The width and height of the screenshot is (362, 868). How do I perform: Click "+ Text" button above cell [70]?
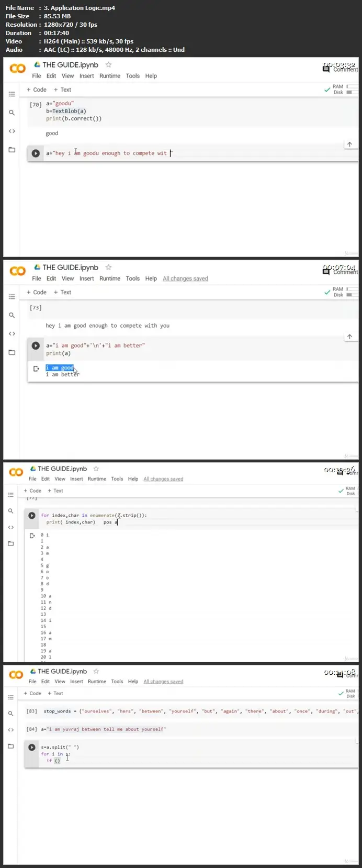(x=62, y=90)
